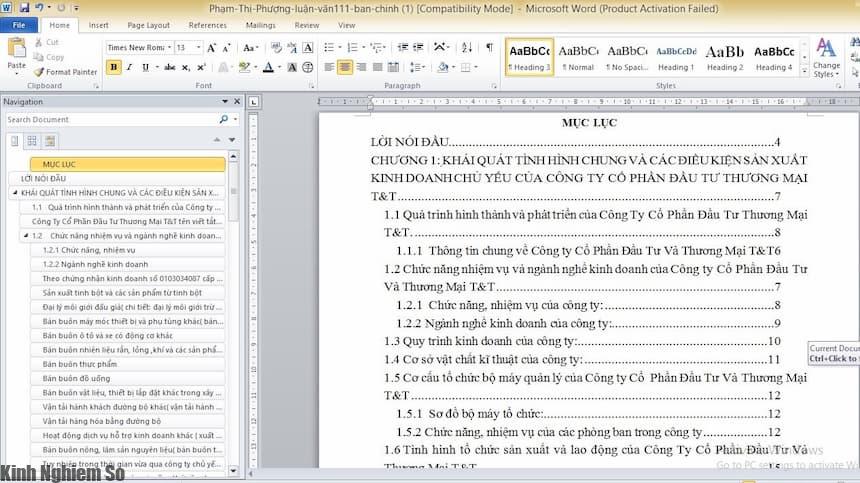860x483 pixels.
Task: Apply the font color
Action: [x=268, y=67]
